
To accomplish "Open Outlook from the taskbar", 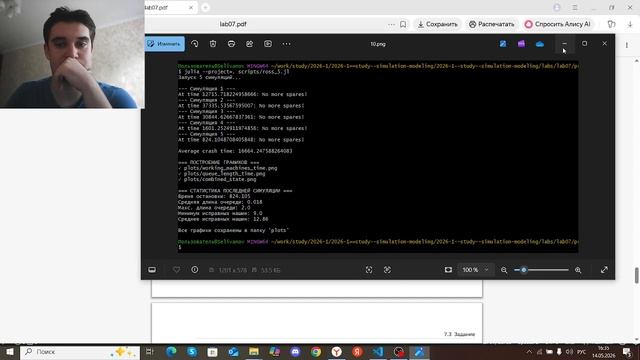I will (233, 351).
